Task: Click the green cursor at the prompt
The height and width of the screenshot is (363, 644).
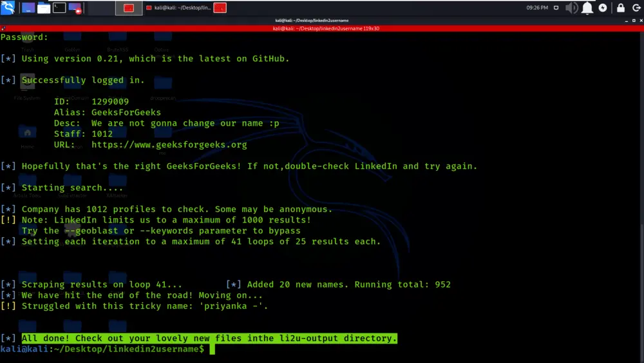Action: pyautogui.click(x=212, y=349)
